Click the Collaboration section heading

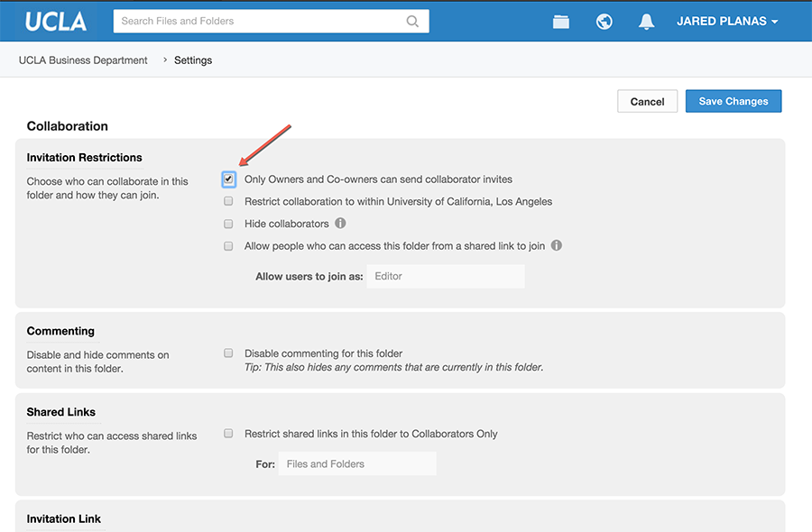coord(68,126)
